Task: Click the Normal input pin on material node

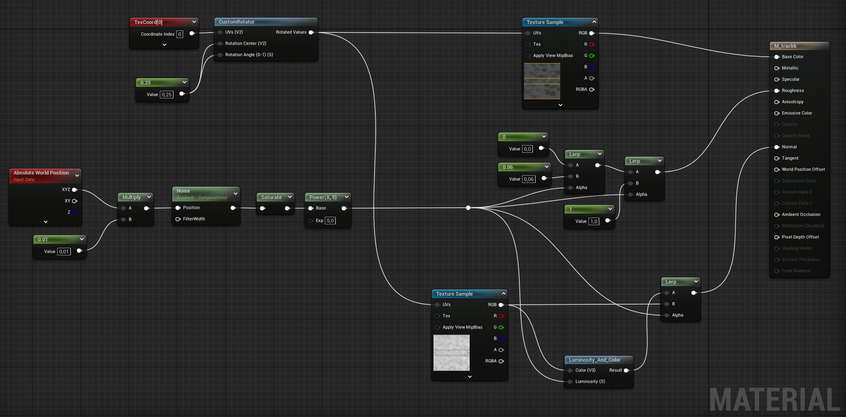Action: (x=774, y=147)
